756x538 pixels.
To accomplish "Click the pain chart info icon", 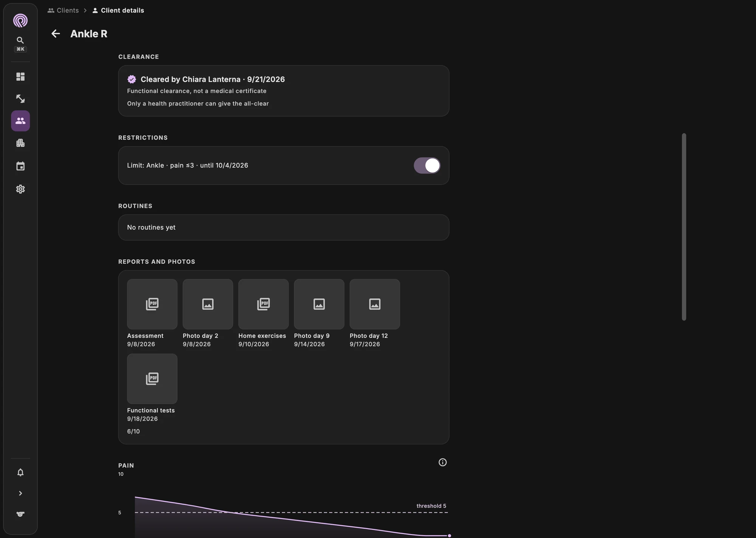I will 443,462.
